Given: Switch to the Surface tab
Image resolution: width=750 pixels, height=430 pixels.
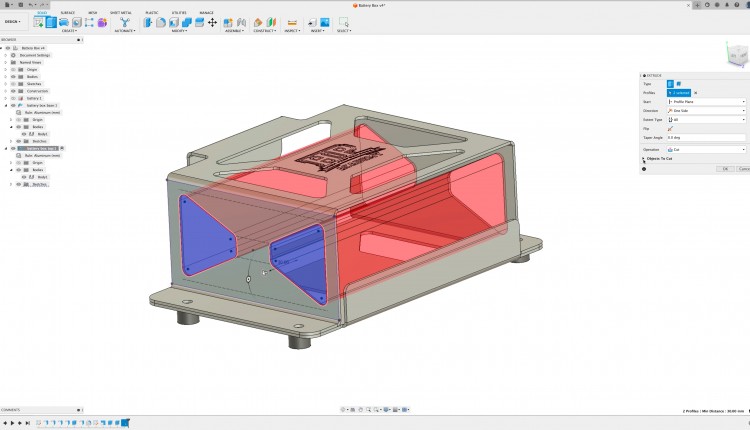Looking at the screenshot, I should tap(67, 13).
